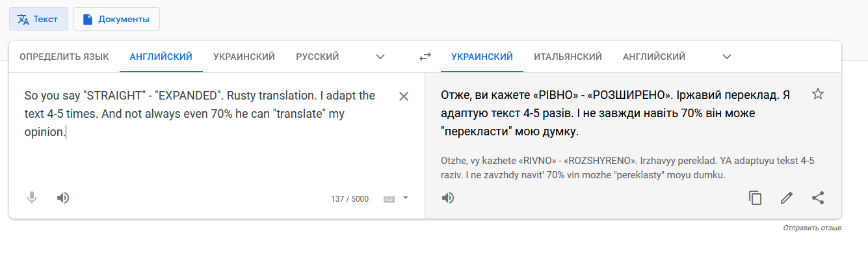Open the virtual keyboard input tool

pos(389,199)
